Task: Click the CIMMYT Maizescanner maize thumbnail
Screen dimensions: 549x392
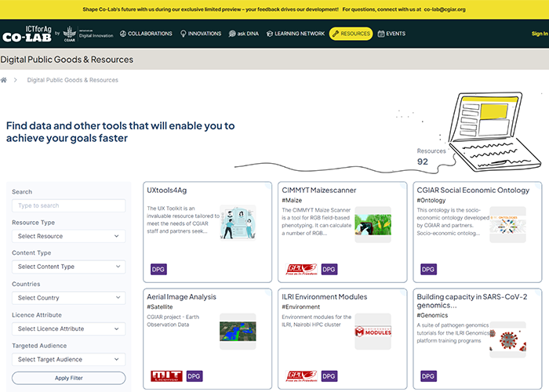Action: 373,225
